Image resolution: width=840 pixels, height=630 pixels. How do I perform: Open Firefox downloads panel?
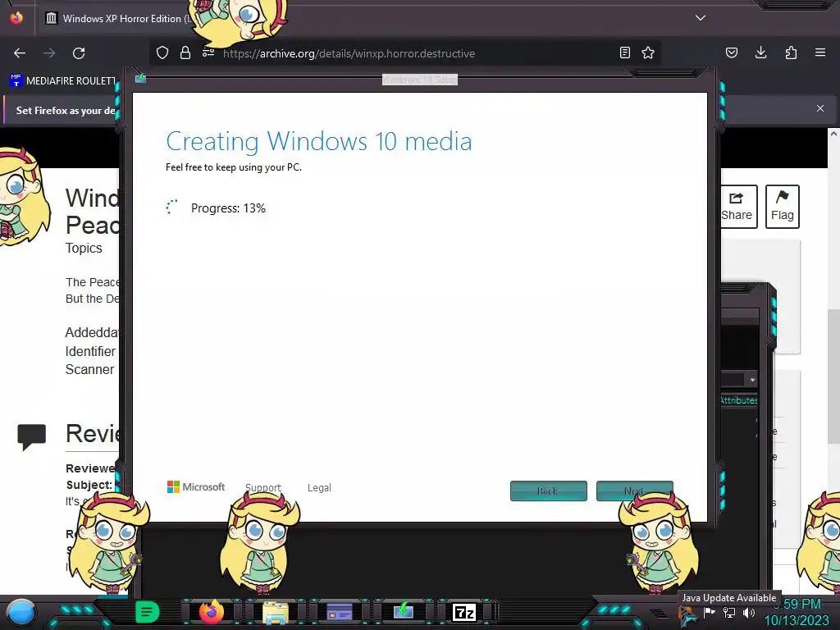(x=760, y=52)
